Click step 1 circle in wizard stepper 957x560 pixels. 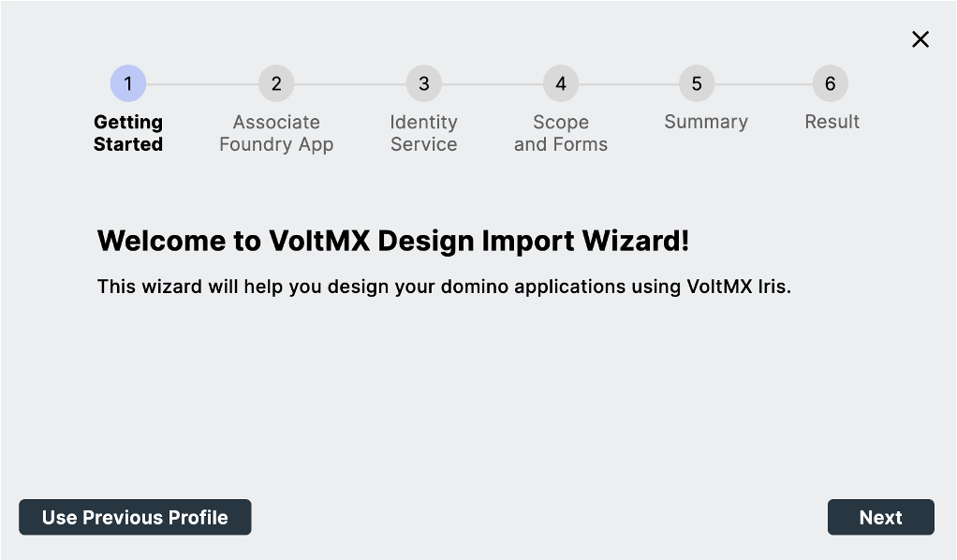pyautogui.click(x=128, y=84)
